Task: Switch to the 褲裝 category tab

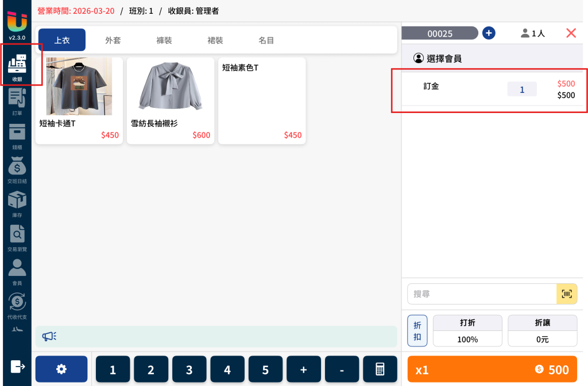Action: coord(164,40)
